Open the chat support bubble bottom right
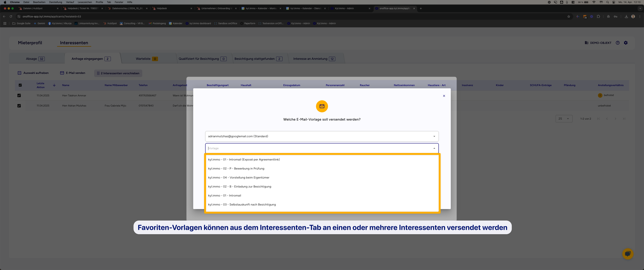 628,254
